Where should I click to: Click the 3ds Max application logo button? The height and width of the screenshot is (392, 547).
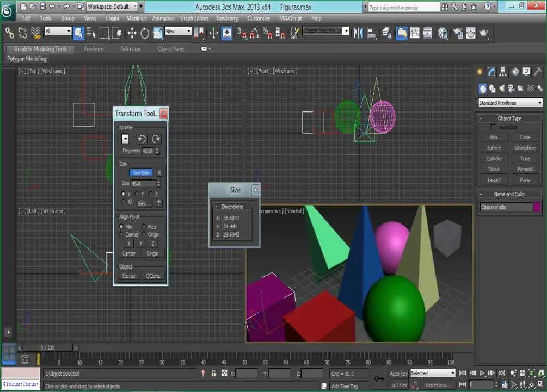click(7, 10)
